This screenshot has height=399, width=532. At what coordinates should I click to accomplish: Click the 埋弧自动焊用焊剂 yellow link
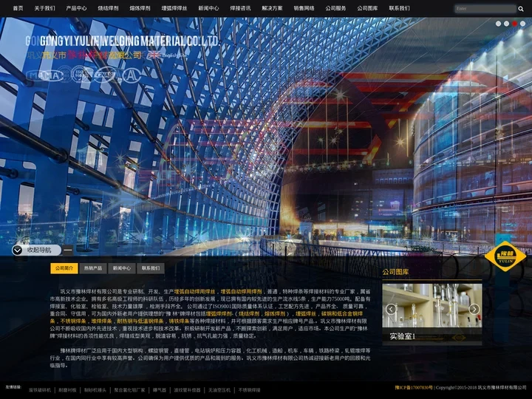[x=241, y=291]
